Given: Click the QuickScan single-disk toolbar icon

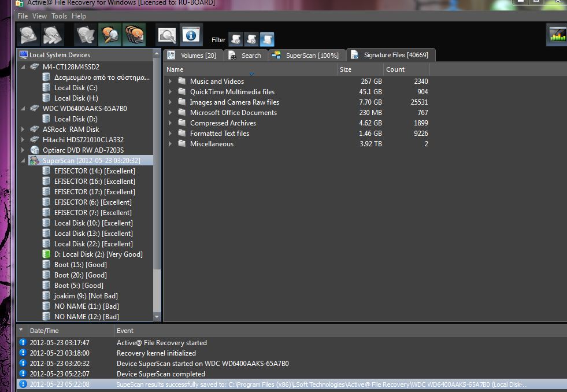Looking at the screenshot, I should pyautogui.click(x=28, y=35).
